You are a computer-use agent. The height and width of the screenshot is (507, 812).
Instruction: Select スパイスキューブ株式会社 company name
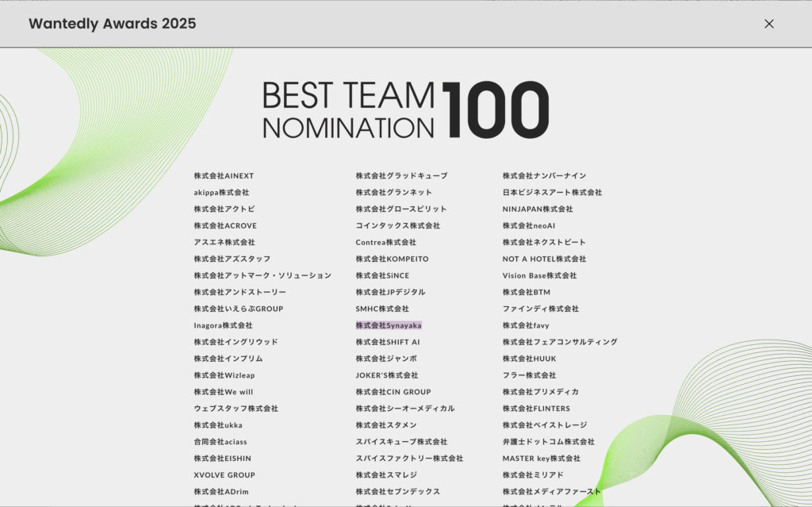coord(401,442)
